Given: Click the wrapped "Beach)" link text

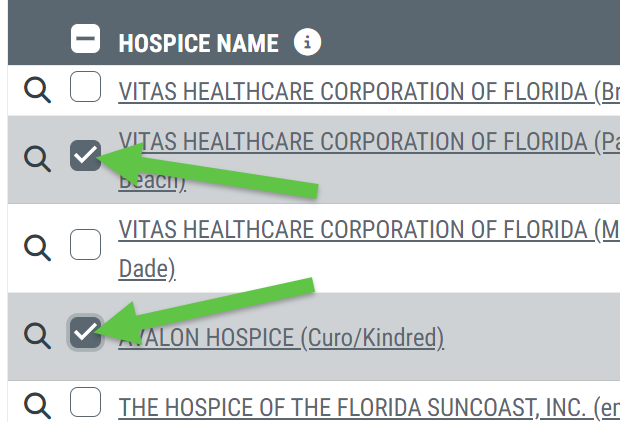Looking at the screenshot, I should point(152,182).
